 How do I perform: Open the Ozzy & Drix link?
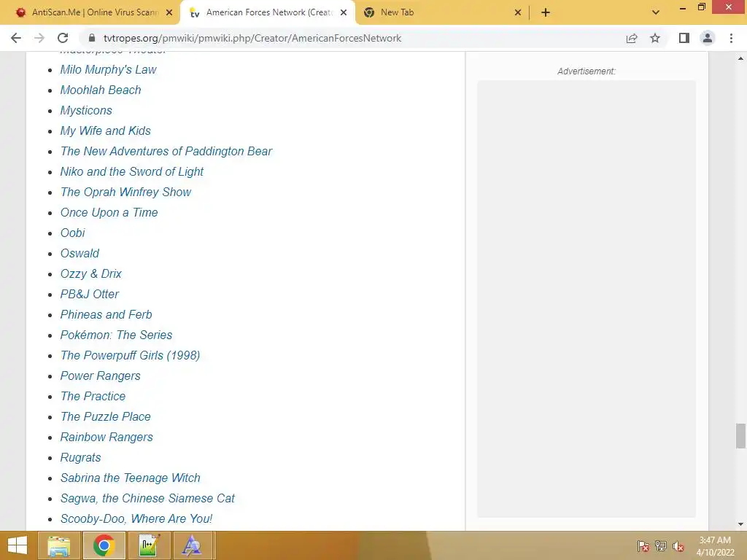pyautogui.click(x=91, y=274)
